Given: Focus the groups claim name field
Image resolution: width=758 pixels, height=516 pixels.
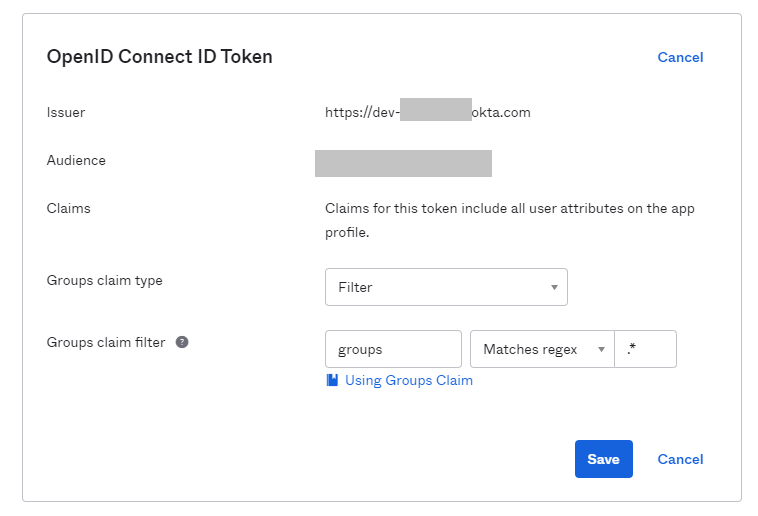Looking at the screenshot, I should pyautogui.click(x=393, y=349).
